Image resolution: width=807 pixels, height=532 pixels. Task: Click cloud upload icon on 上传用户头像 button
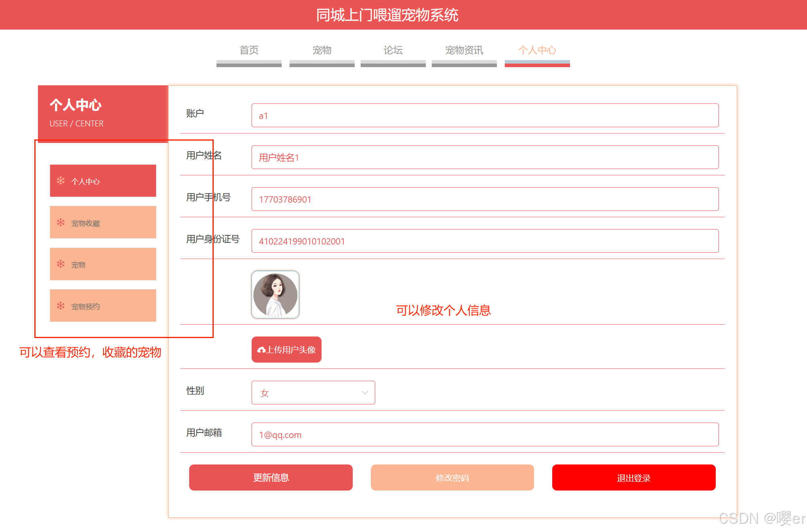click(261, 350)
